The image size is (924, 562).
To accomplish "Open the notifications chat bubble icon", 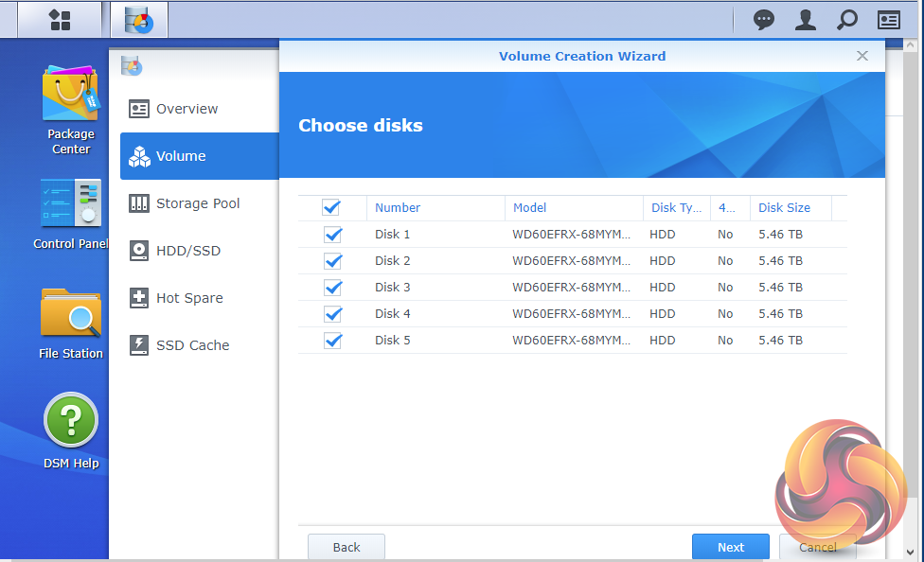I will [764, 20].
